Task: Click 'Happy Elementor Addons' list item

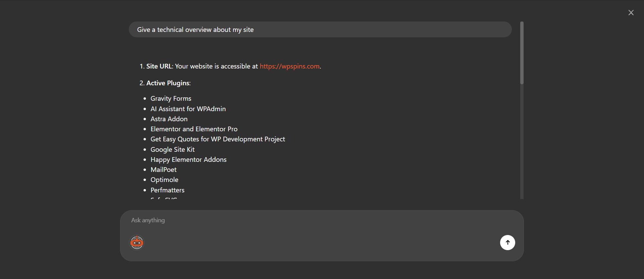Action: point(189,160)
